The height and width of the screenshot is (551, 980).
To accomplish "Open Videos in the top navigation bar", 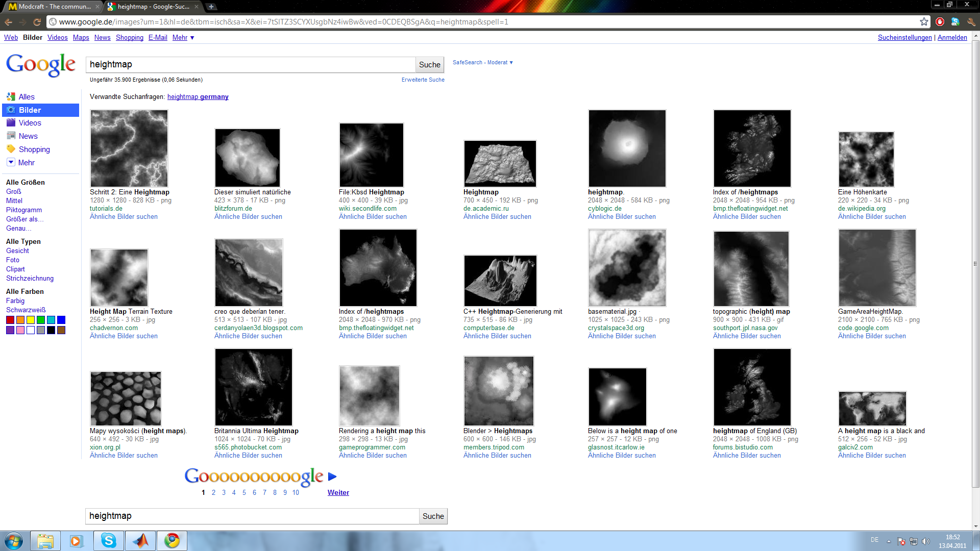I will coord(57,37).
